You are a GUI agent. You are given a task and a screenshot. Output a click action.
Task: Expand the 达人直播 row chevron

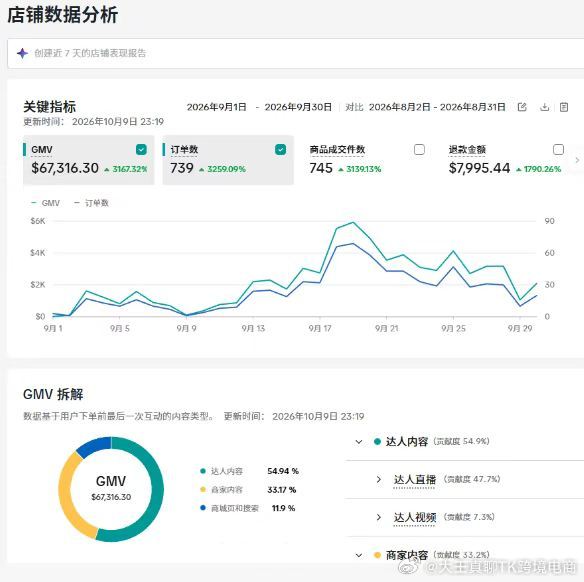[378, 480]
